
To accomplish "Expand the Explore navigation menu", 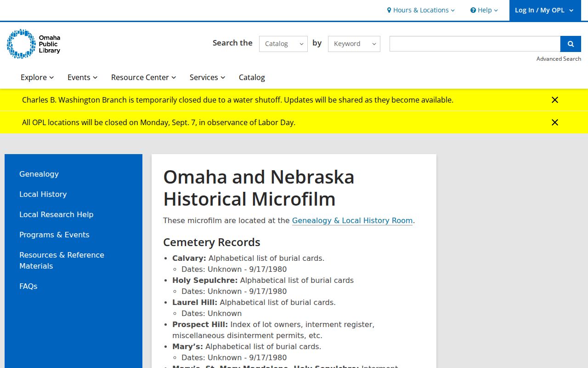I will (37, 77).
